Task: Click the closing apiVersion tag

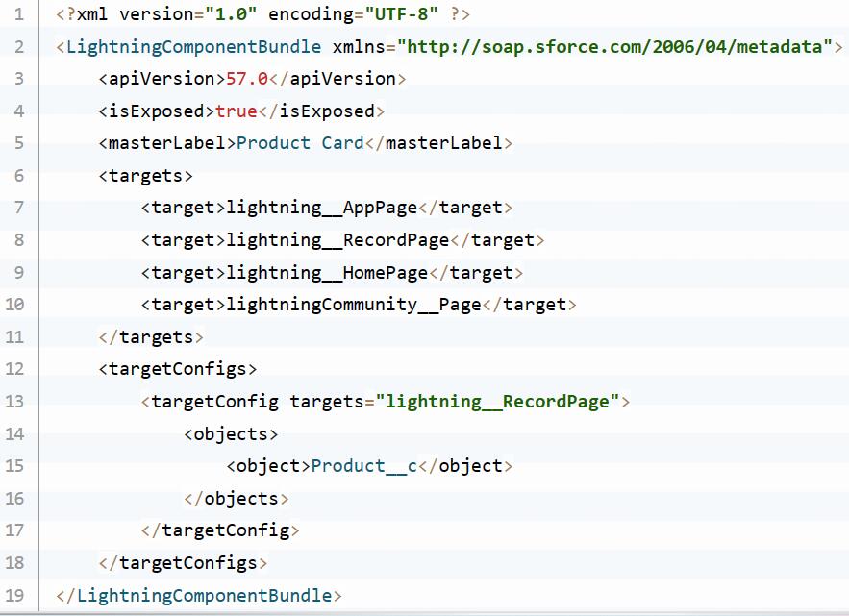Action: pos(337,79)
